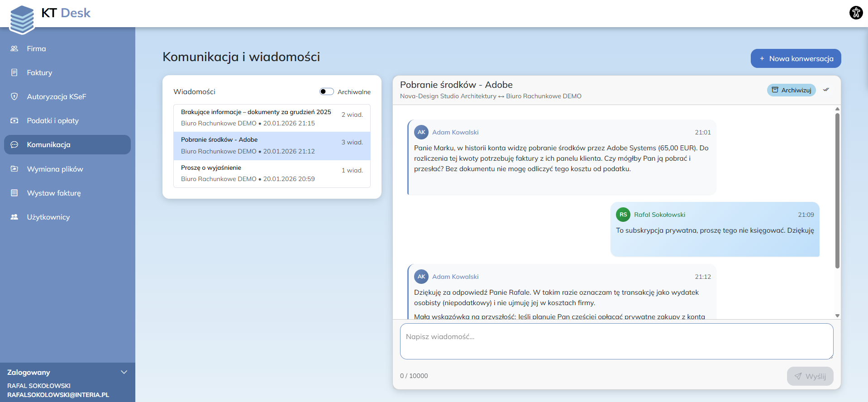Focus the Napisz wiadomość text field
The height and width of the screenshot is (402, 868).
point(616,341)
